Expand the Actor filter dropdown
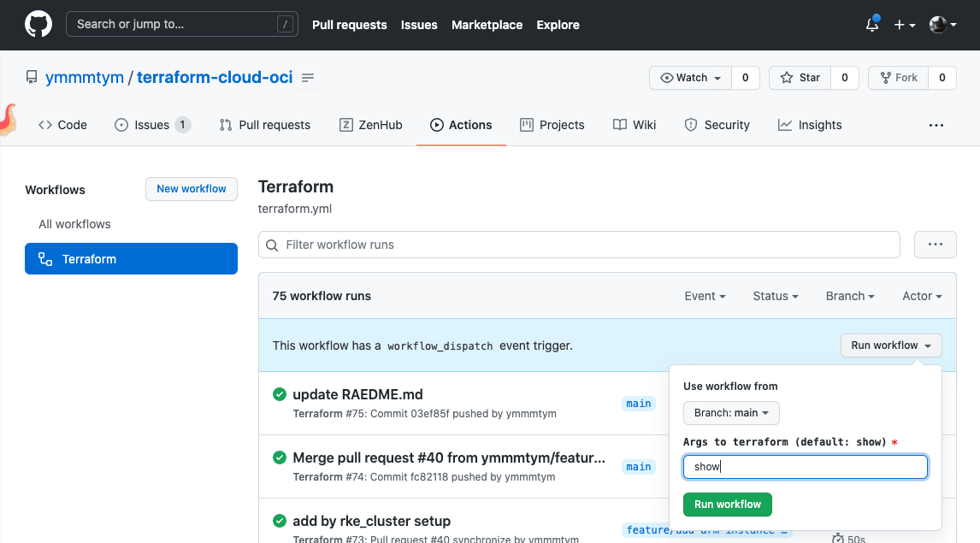 (921, 296)
